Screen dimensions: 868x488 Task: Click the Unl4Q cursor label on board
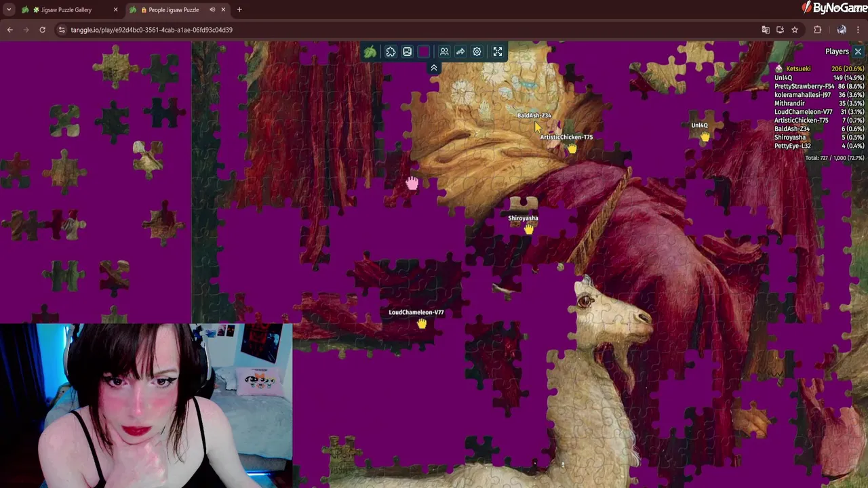pos(699,125)
